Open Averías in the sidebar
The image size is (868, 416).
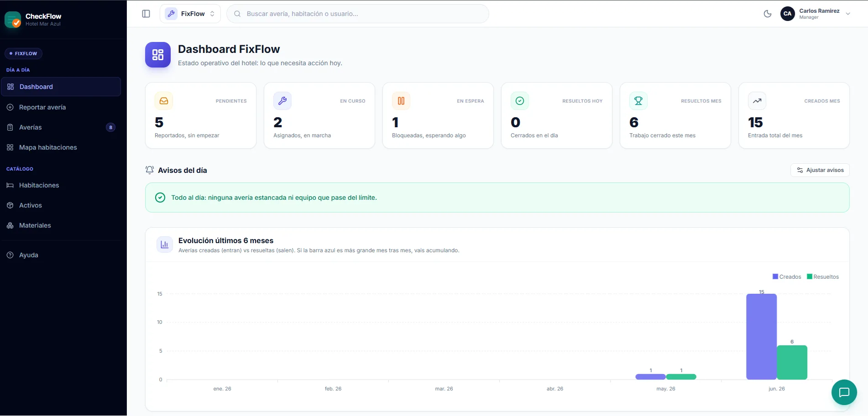(61, 127)
